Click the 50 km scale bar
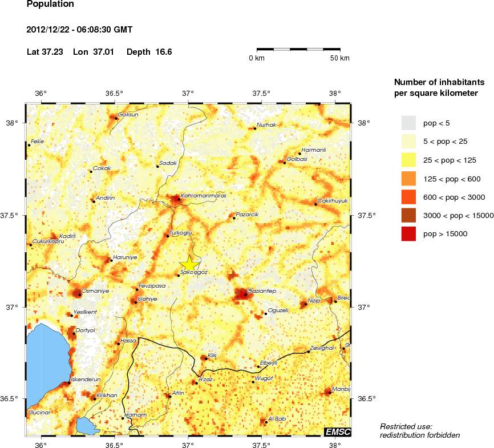494x448 pixels. coord(302,50)
